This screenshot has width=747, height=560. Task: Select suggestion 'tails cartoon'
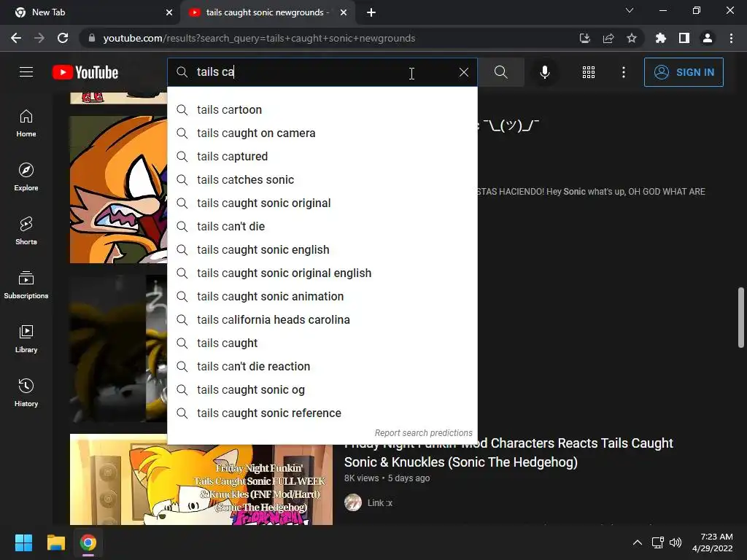click(322, 109)
